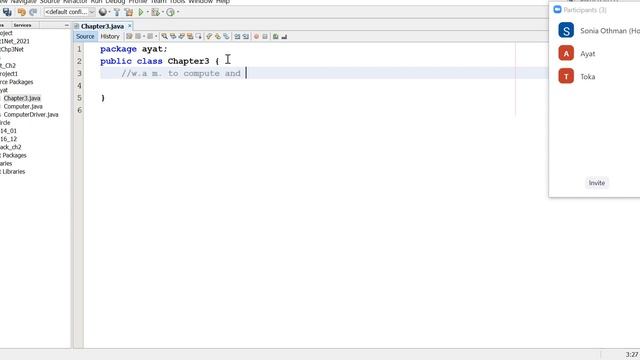Click the Stop Macro Recording icon
Screen dimensions: 640x360
click(x=265, y=36)
